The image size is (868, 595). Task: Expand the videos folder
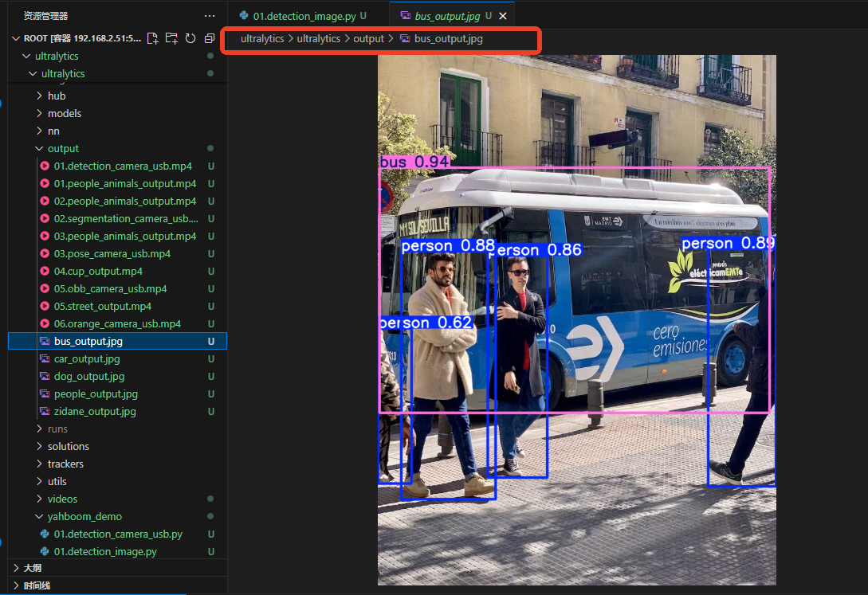coord(117,499)
